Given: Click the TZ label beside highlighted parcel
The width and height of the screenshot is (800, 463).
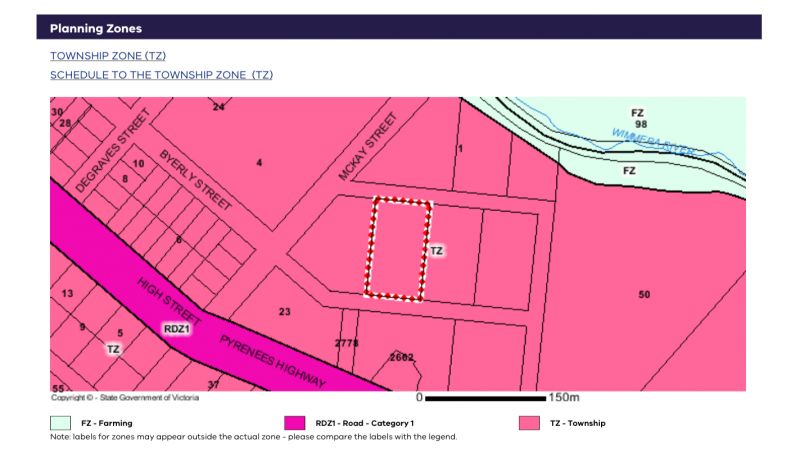Looking at the screenshot, I should click(x=437, y=251).
